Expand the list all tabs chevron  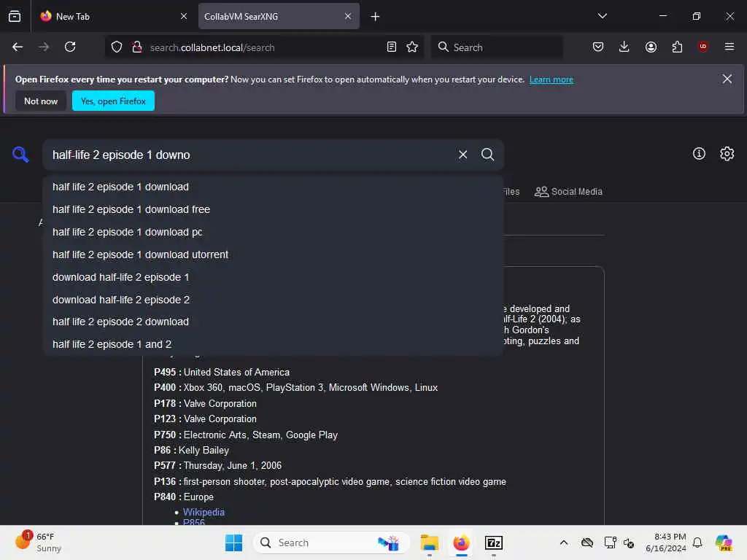(x=602, y=16)
